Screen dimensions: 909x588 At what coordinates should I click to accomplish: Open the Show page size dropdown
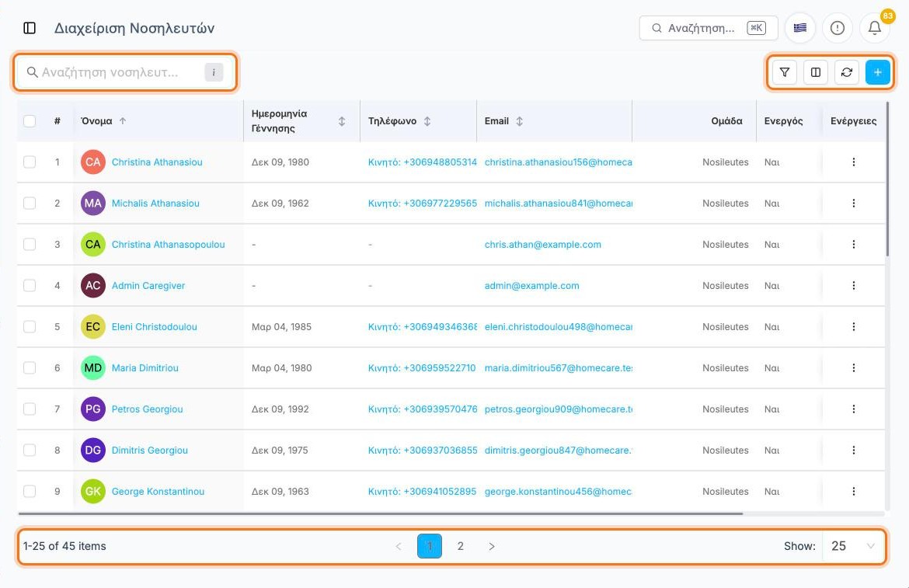[853, 546]
